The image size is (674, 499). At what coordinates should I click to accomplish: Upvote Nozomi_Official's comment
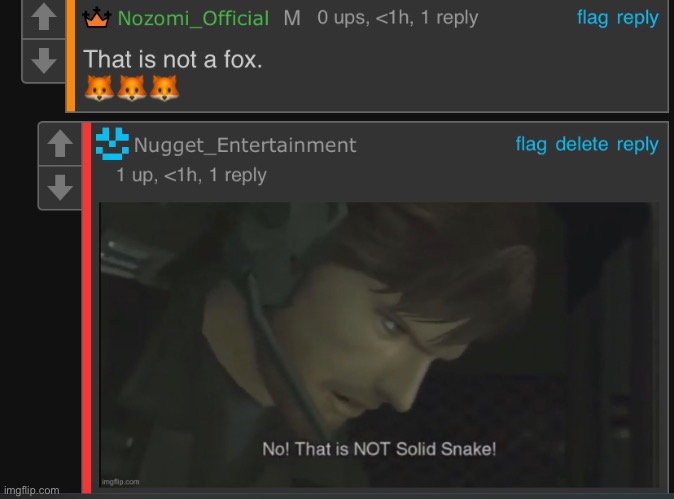[x=44, y=18]
